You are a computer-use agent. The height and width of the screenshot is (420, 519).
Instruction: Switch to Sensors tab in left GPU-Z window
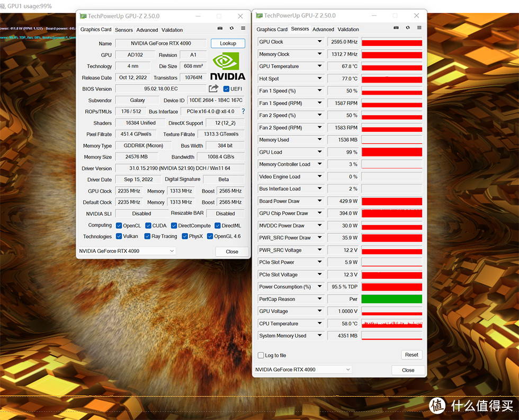coord(124,30)
